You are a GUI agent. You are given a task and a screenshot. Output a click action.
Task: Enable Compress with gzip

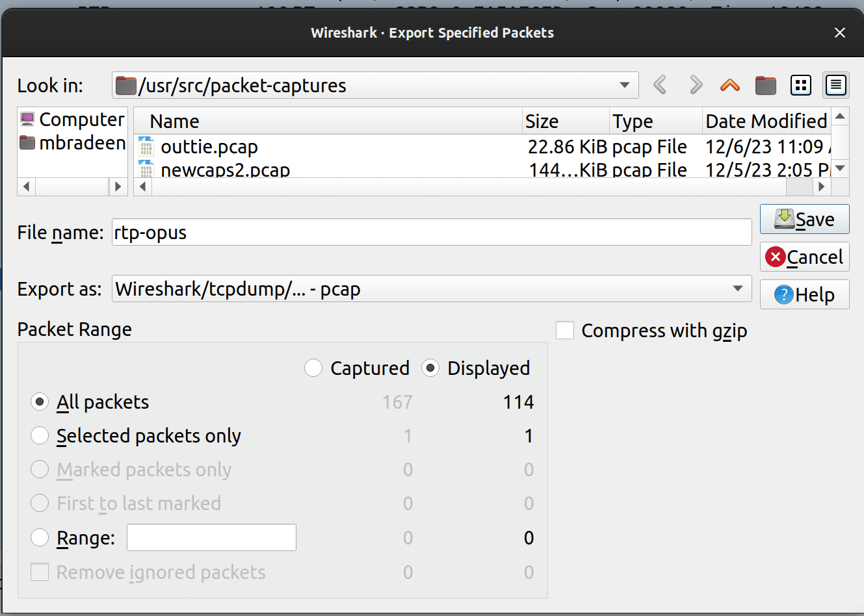[x=565, y=331]
